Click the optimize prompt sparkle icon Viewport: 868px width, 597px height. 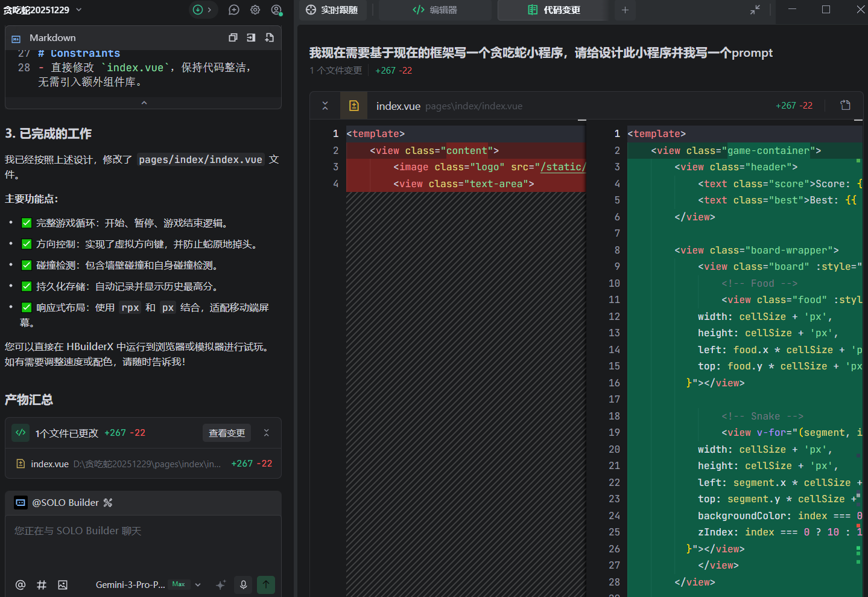[221, 584]
